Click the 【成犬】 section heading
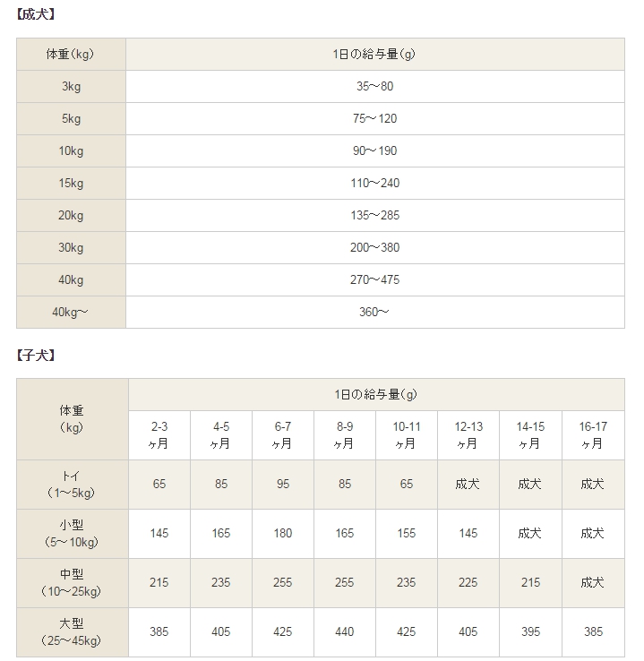644x661 pixels. (x=37, y=15)
